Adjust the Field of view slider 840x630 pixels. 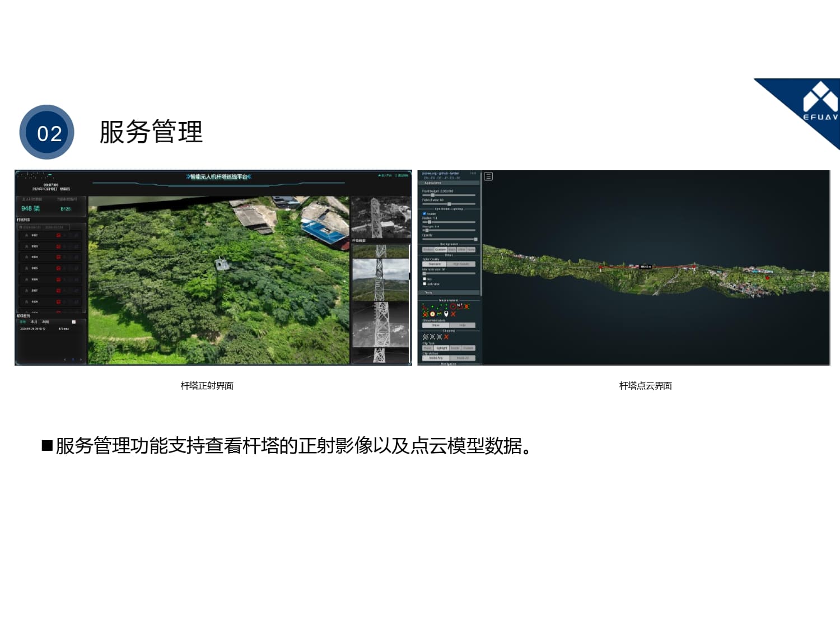pyautogui.click(x=449, y=204)
